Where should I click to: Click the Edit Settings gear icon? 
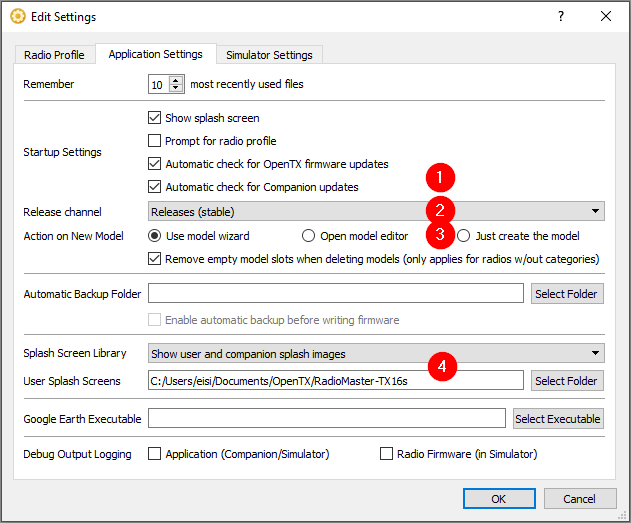tap(18, 16)
